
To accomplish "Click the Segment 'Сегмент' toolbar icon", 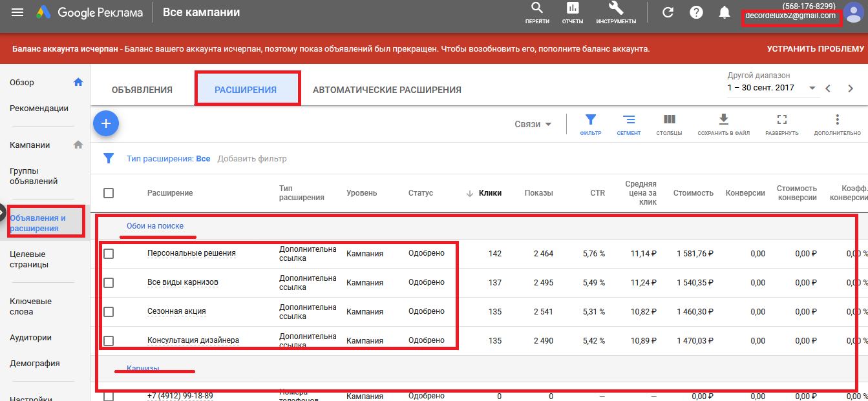I will tap(628, 120).
